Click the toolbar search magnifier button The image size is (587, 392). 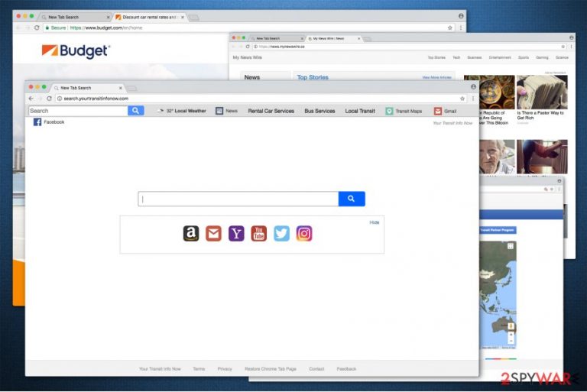(135, 111)
